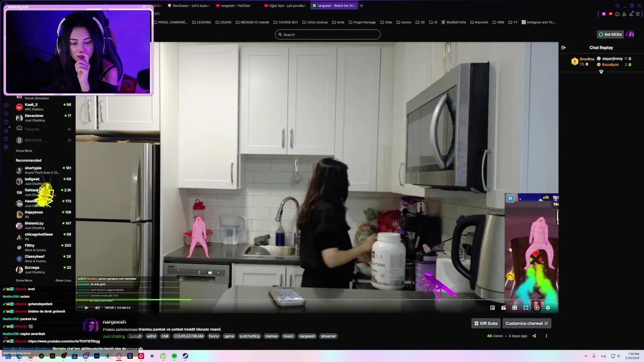
Task: Open Spotify from the taskbar
Action: (174, 356)
